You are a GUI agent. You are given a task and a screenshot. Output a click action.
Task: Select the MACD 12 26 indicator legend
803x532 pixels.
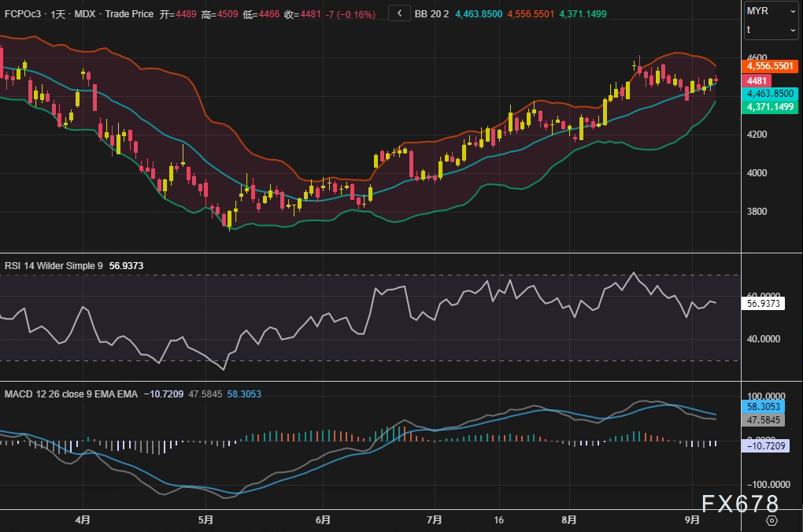(x=71, y=393)
